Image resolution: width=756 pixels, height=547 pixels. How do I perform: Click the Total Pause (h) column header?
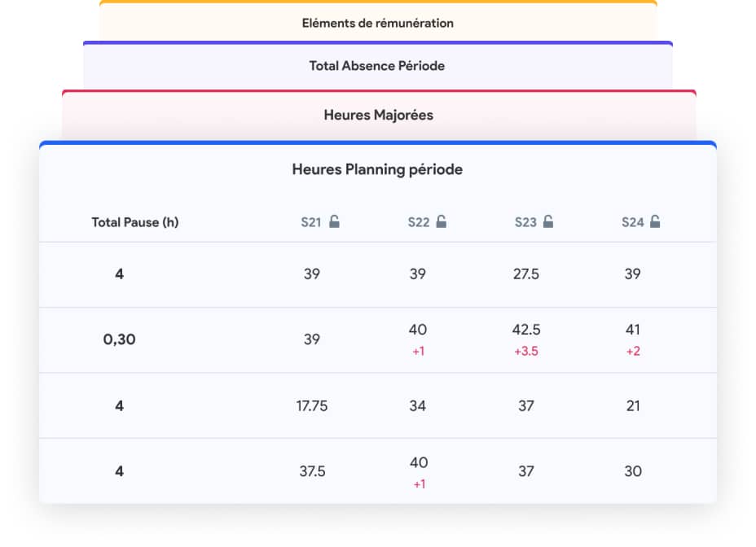(135, 221)
